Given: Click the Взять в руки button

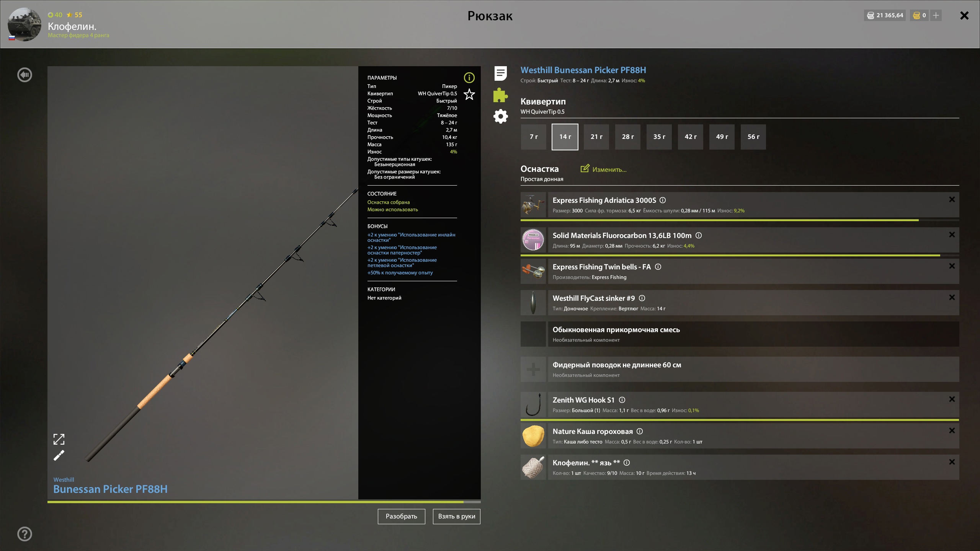Looking at the screenshot, I should click(456, 516).
